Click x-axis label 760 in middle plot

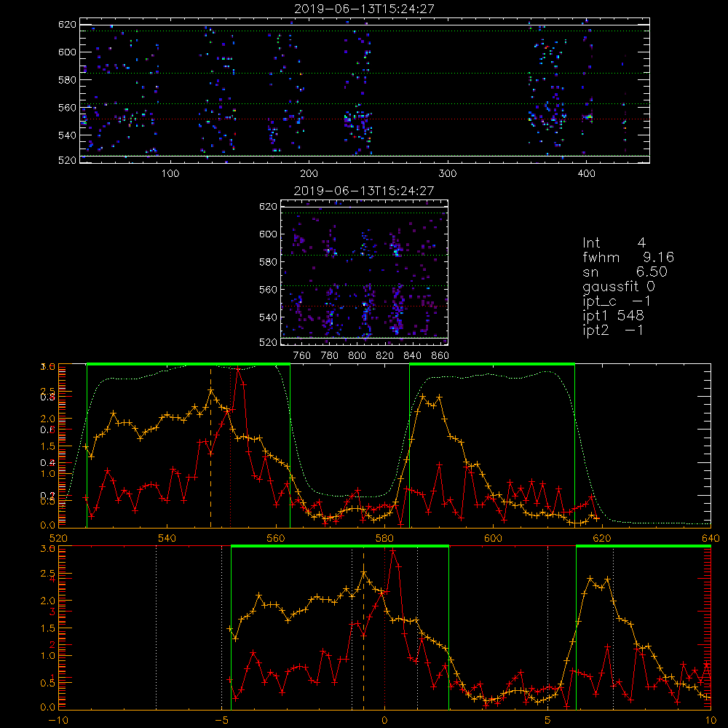tap(302, 356)
